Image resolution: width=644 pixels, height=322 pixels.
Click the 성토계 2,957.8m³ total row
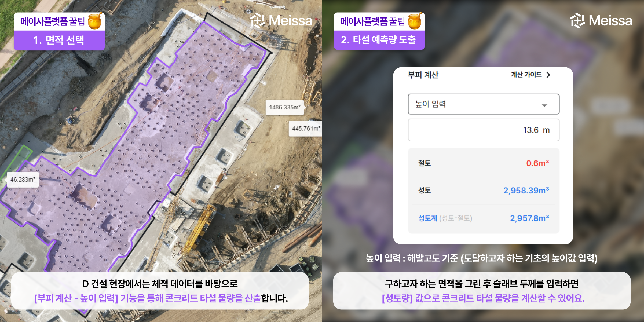point(484,218)
